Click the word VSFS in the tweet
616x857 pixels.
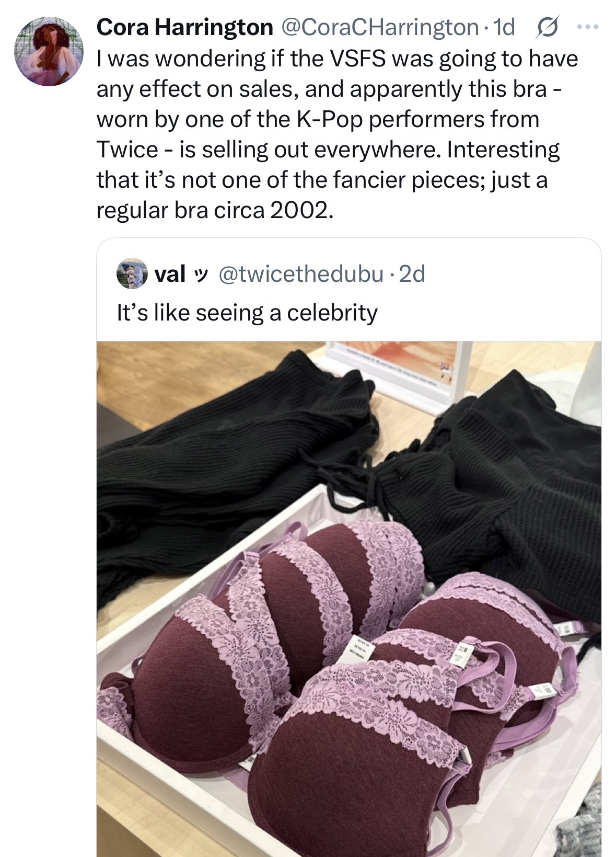[358, 58]
